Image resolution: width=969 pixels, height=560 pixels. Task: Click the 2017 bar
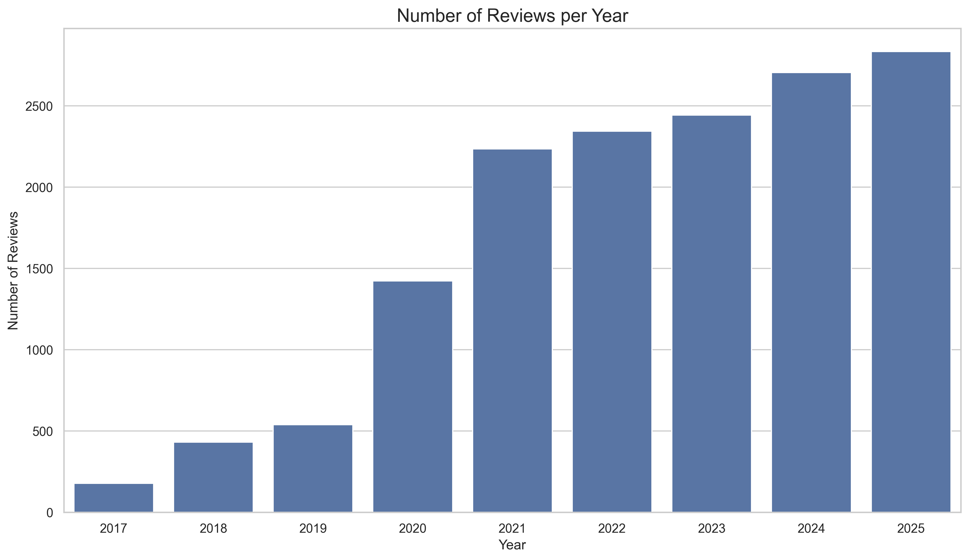114,498
